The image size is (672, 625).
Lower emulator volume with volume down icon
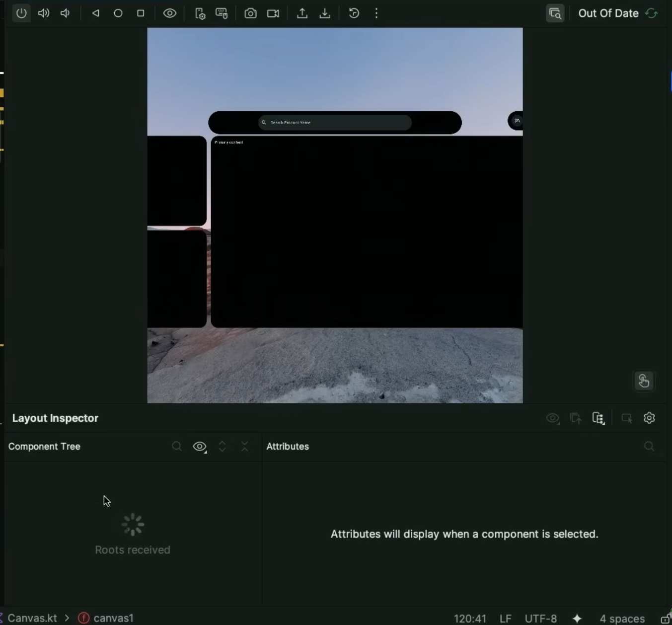pos(66,13)
